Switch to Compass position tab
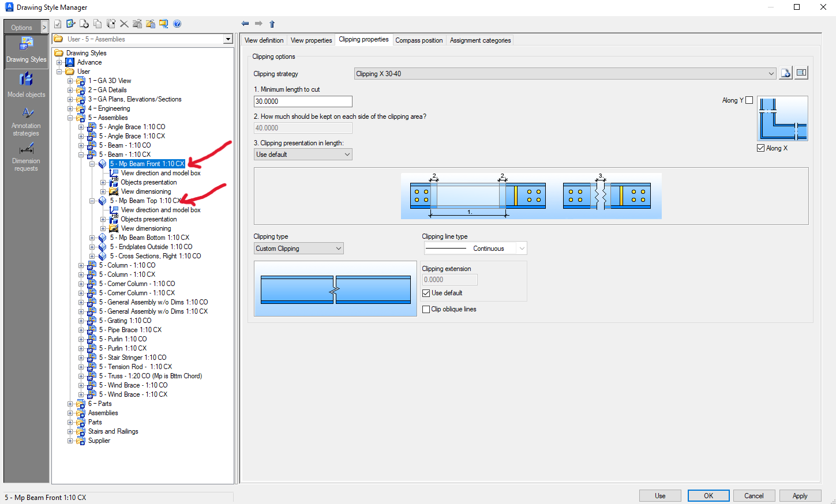836x504 pixels. 419,40
